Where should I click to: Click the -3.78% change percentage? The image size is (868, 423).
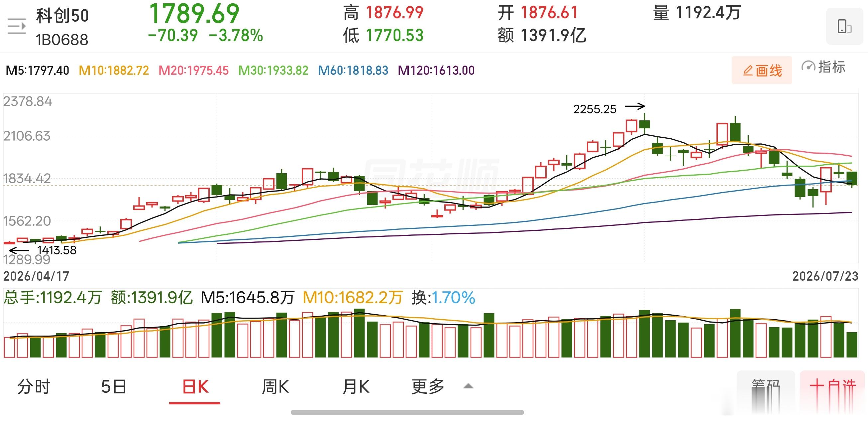coord(236,36)
